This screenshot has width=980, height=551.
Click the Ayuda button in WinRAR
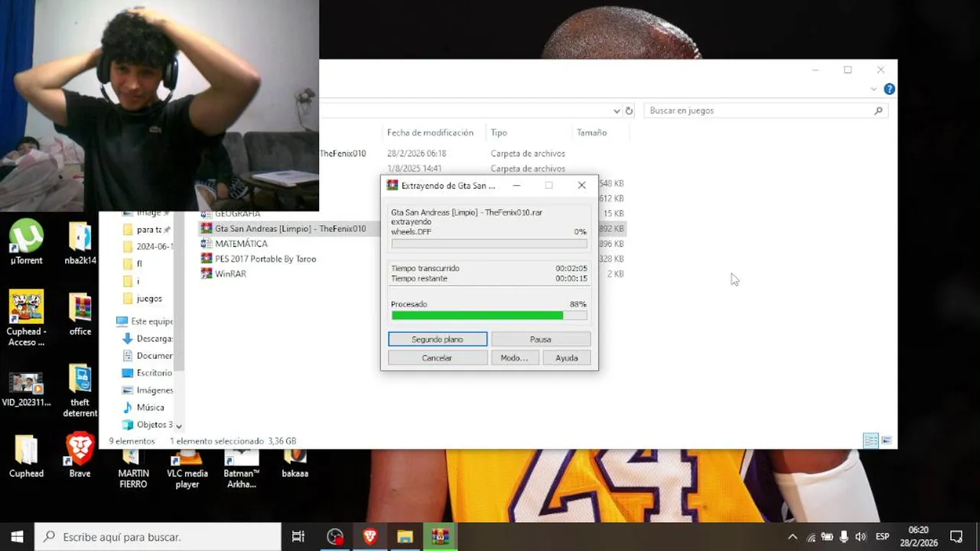tap(567, 357)
